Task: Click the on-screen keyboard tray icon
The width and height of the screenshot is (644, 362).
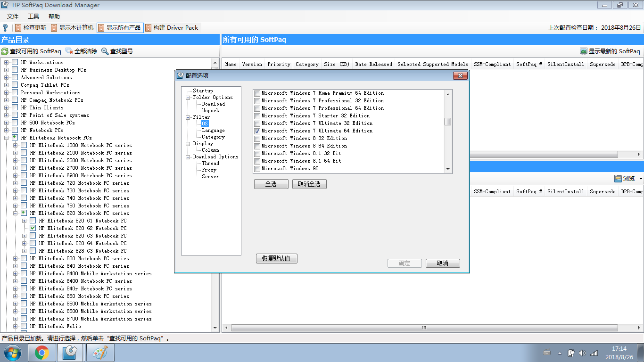Action: point(547,353)
